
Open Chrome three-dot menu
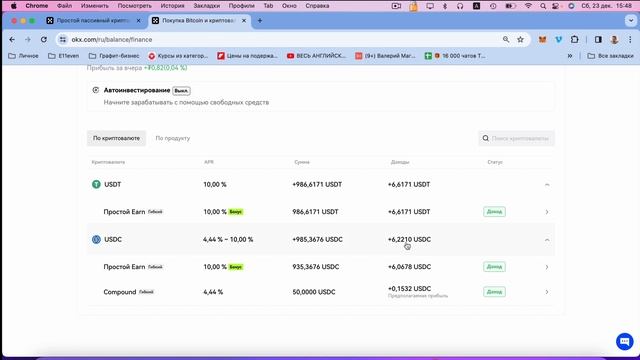(630, 40)
